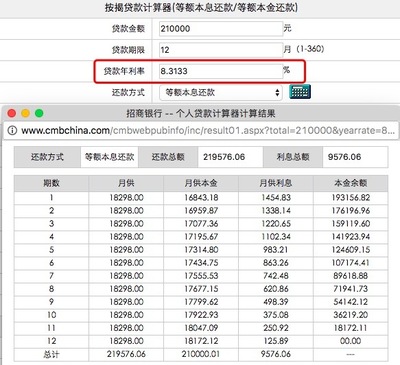This screenshot has height=365, width=400.
Task: Click the 本金余额 column header
Action: tap(351, 183)
